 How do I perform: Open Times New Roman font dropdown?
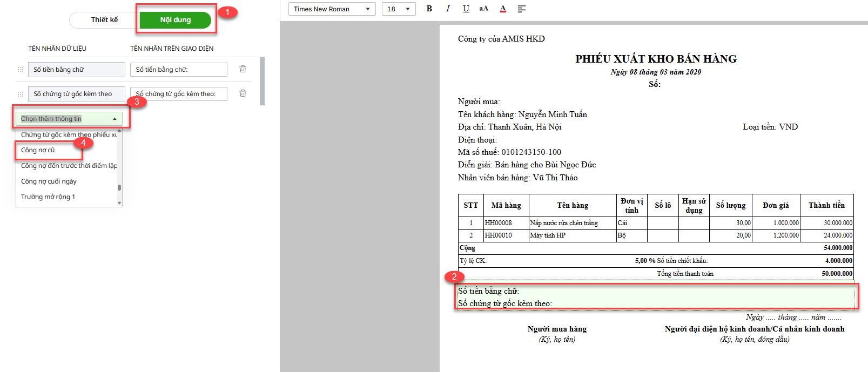pos(332,9)
